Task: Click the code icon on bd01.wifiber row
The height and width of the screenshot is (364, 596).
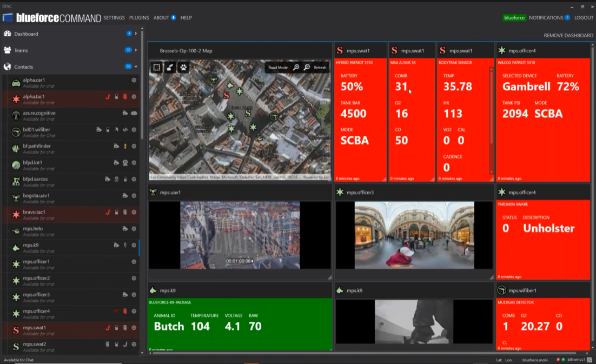Action: [125, 130]
